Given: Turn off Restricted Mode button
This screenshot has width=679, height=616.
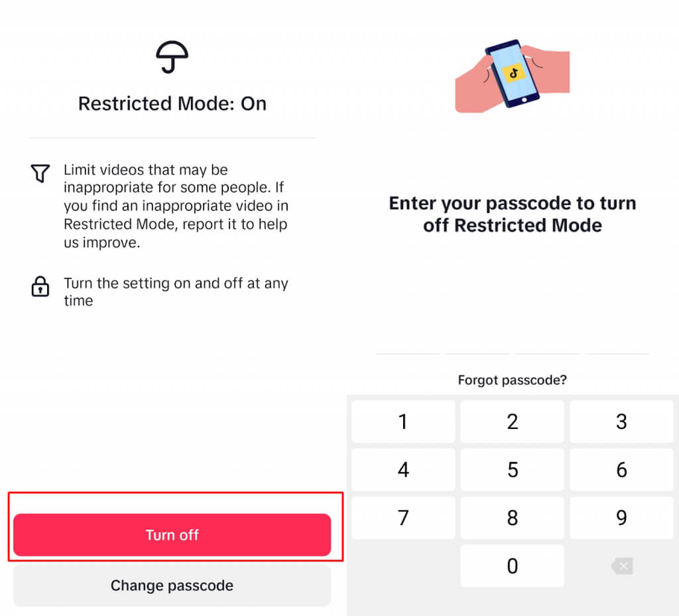Looking at the screenshot, I should (172, 535).
